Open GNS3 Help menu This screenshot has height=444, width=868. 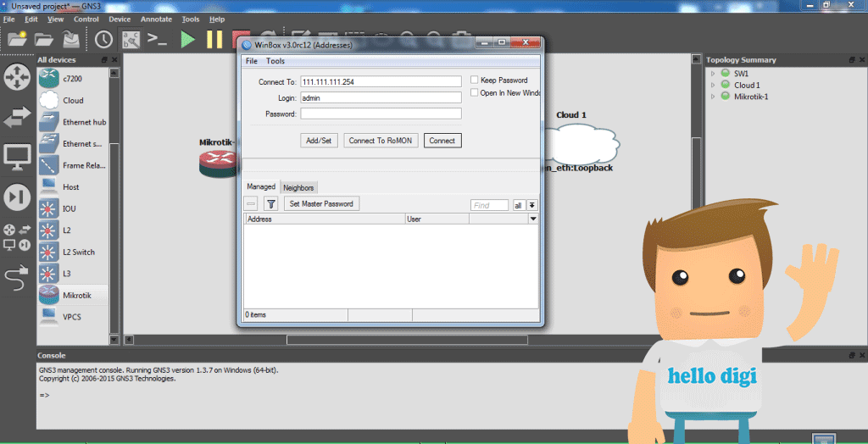pyautogui.click(x=217, y=19)
